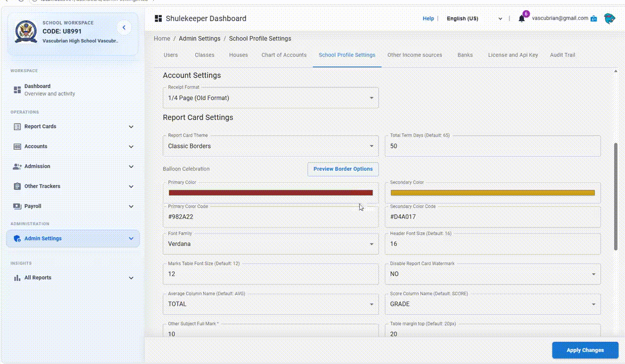Click the Total Term Days field
Screen dimensions: 625x364
point(493,146)
